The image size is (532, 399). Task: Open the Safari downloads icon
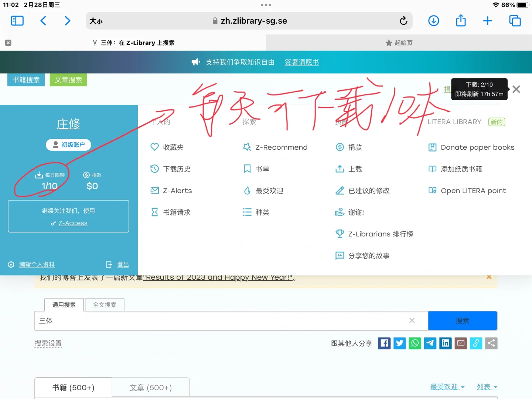[x=434, y=21]
